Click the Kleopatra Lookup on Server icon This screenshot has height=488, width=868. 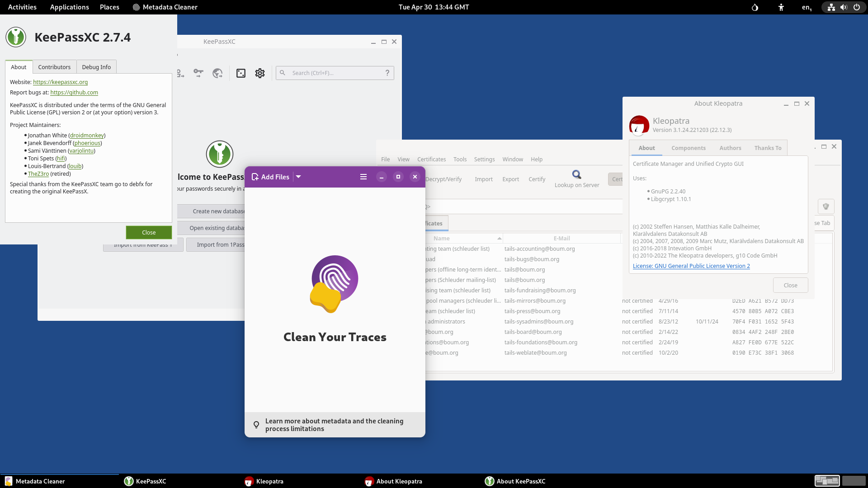click(x=576, y=174)
